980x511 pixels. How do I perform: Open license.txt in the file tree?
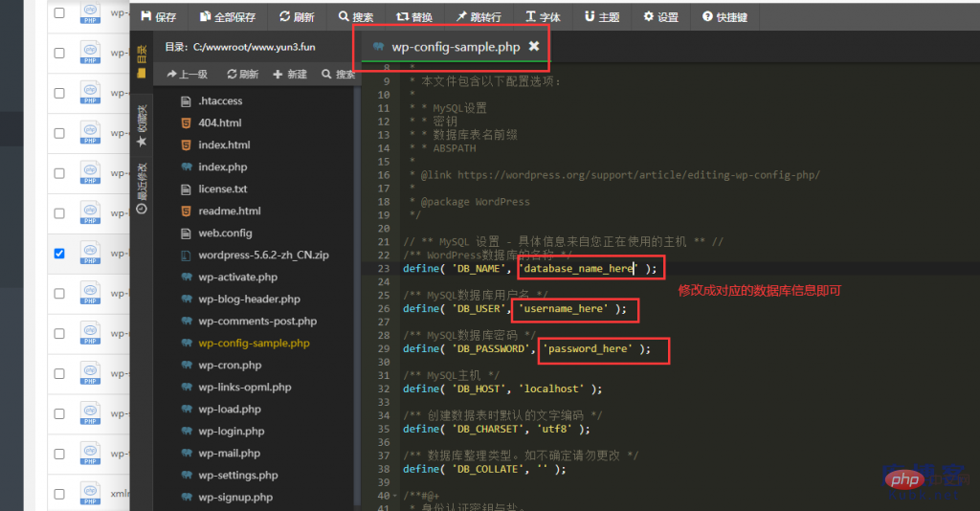coord(222,189)
